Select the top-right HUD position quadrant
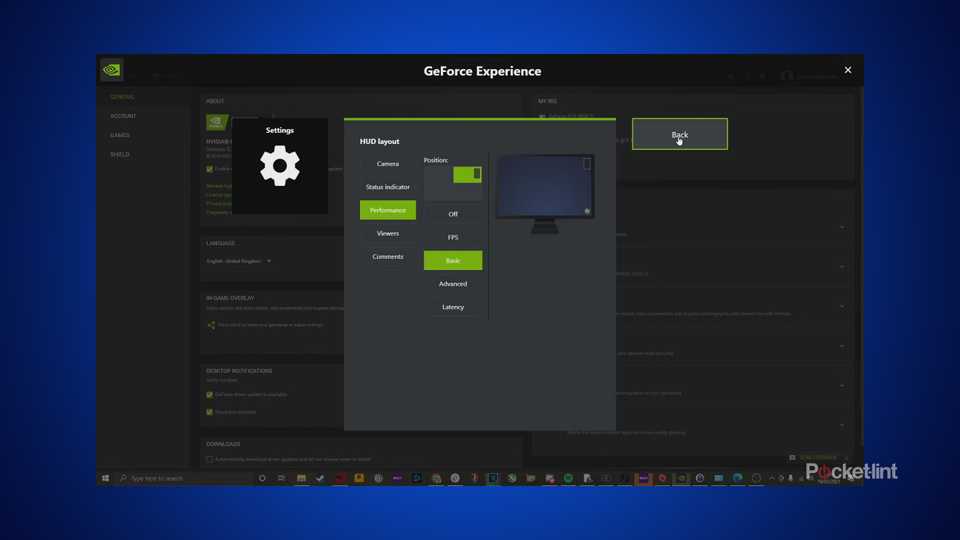 [467, 174]
